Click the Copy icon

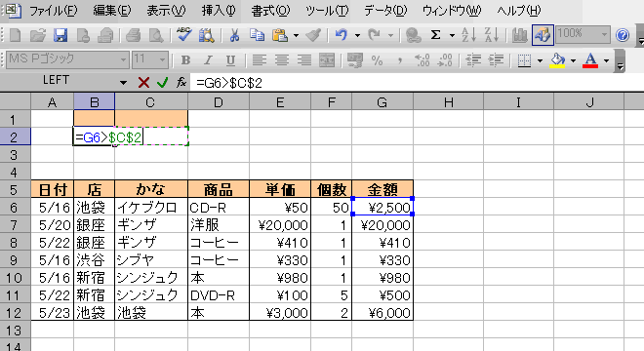[x=257, y=35]
